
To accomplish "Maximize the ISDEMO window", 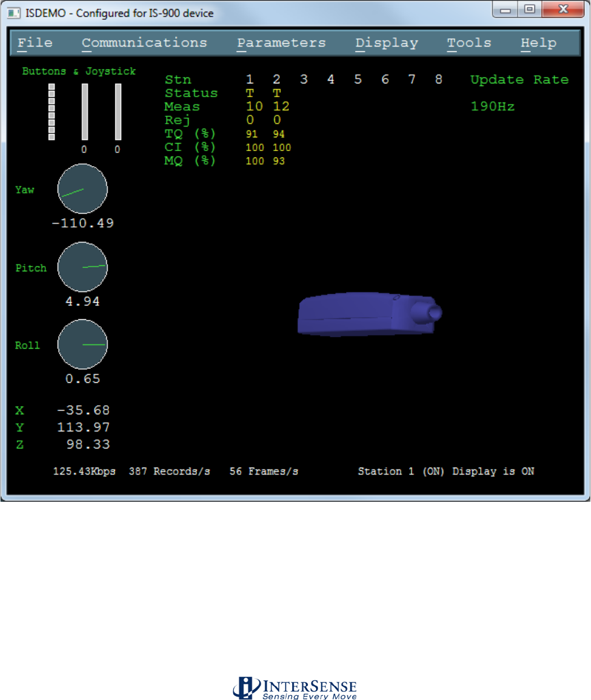I will pos(530,10).
